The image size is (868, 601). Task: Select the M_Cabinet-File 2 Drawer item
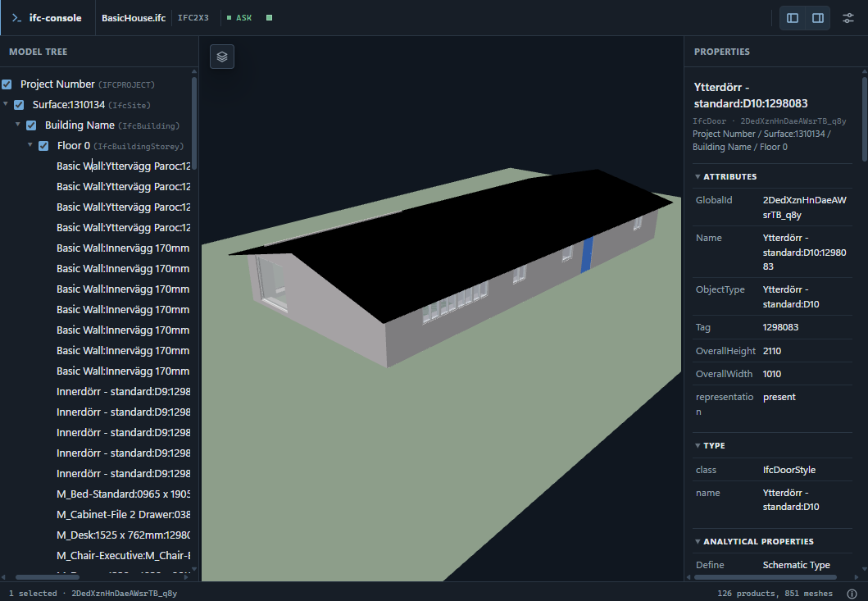123,515
